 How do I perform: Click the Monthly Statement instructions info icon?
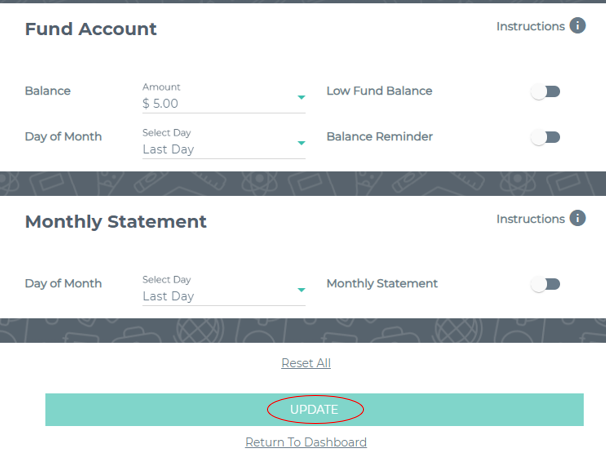click(x=577, y=218)
